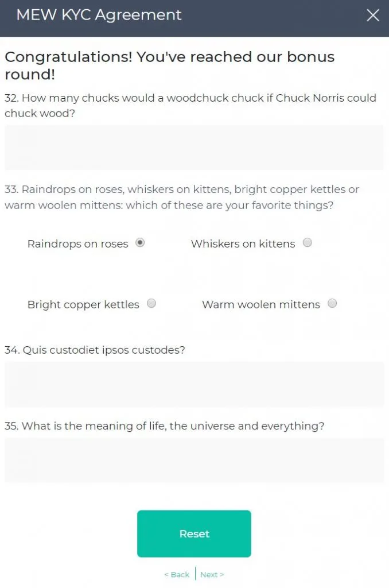This screenshot has height=588, width=389.
Task: Close the MEW KYC Agreement dialog
Action: pos(373,16)
